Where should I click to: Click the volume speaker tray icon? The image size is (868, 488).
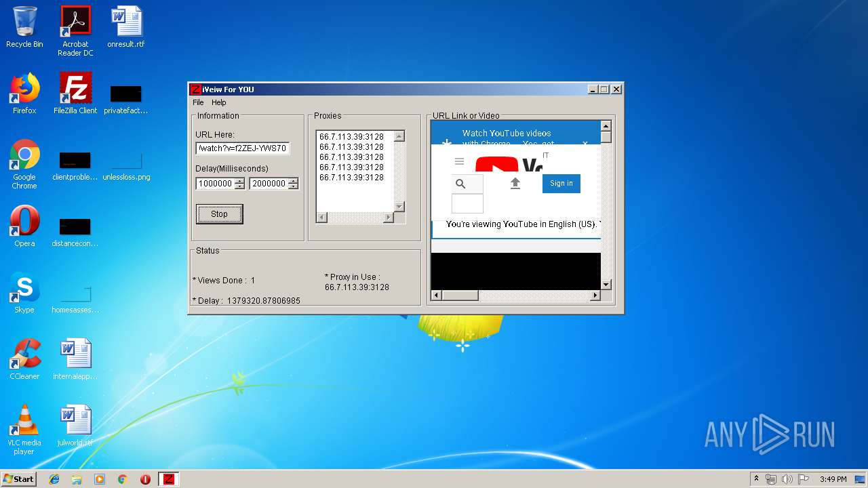[787, 479]
